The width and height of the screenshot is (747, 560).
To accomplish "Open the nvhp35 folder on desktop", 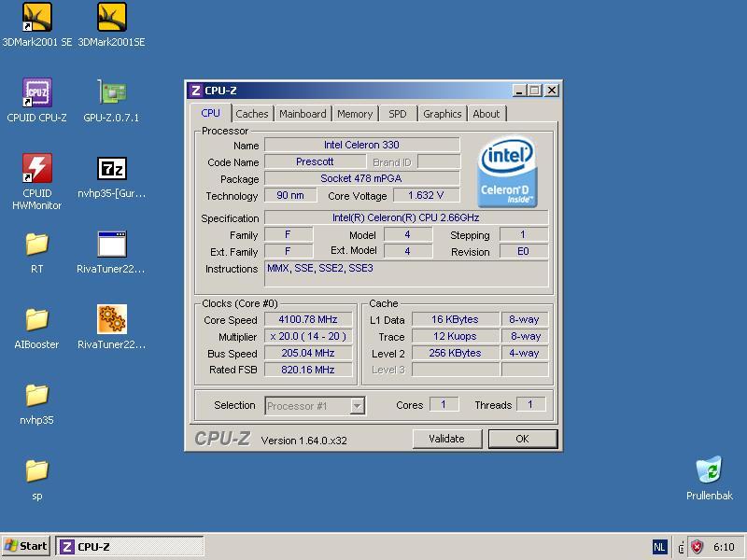I will click(x=37, y=395).
